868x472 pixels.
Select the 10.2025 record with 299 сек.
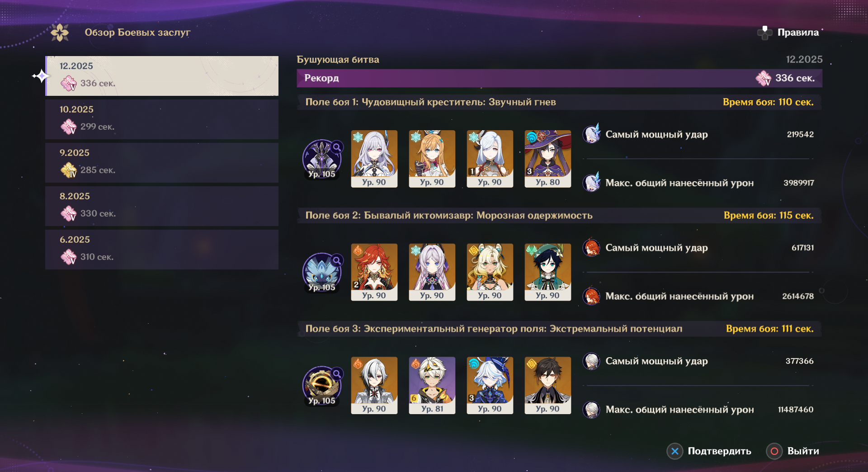[x=162, y=119]
